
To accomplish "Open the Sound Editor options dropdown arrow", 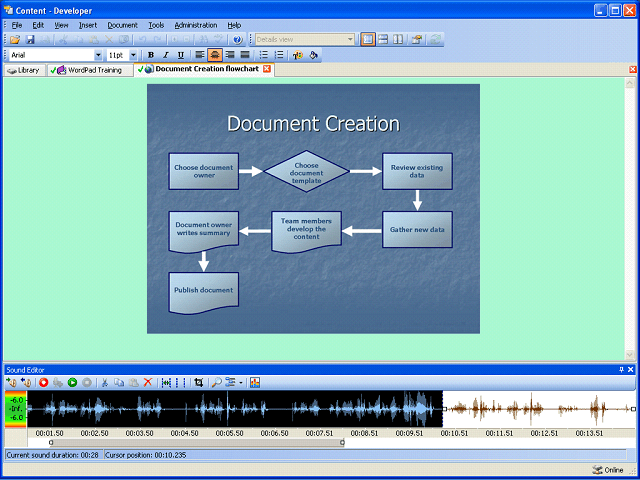I will [241, 382].
